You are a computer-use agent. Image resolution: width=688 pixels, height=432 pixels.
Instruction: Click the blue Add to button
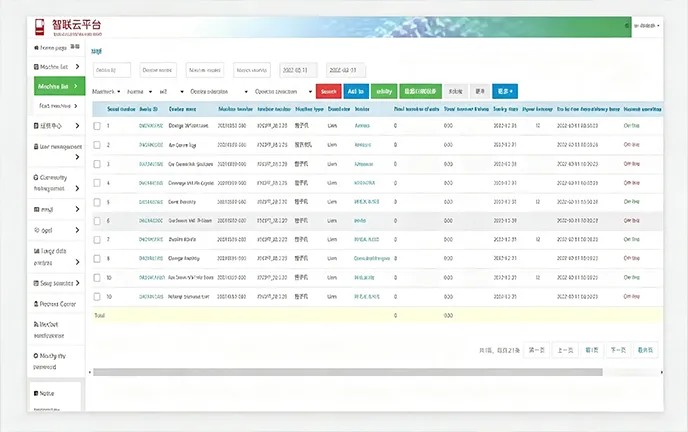tap(356, 91)
